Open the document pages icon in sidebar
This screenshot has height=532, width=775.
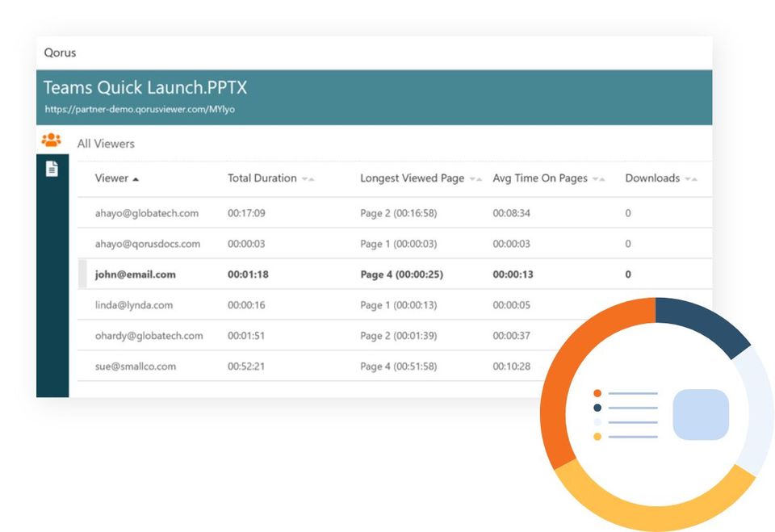coord(52,169)
